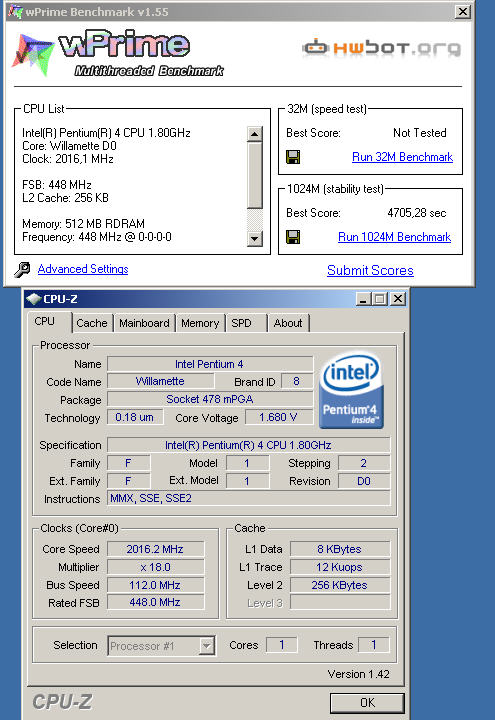
Task: Click the Revision value D0
Action: [364, 481]
